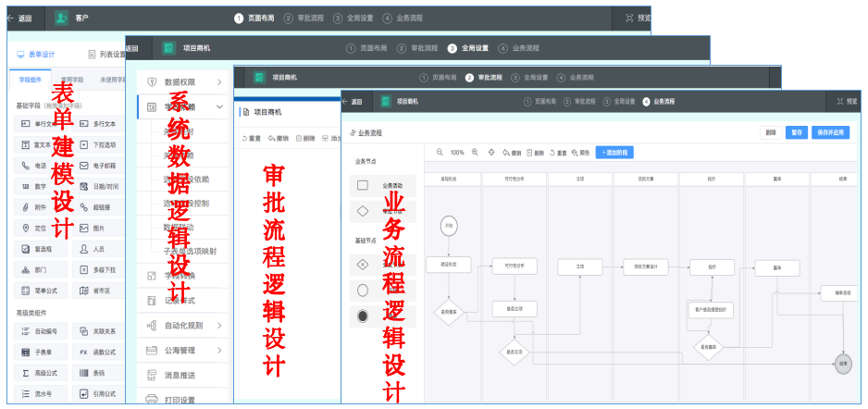Add a 数字 field component

(x=41, y=187)
